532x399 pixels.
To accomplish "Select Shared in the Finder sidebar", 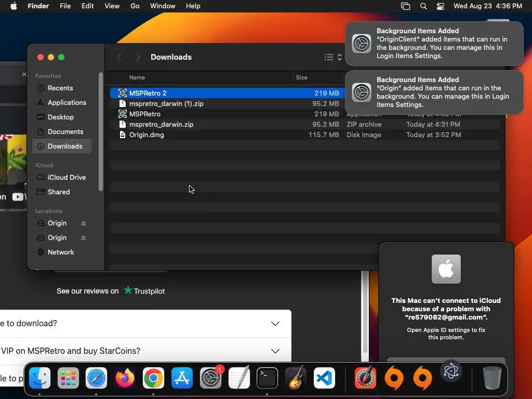I will (x=62, y=192).
